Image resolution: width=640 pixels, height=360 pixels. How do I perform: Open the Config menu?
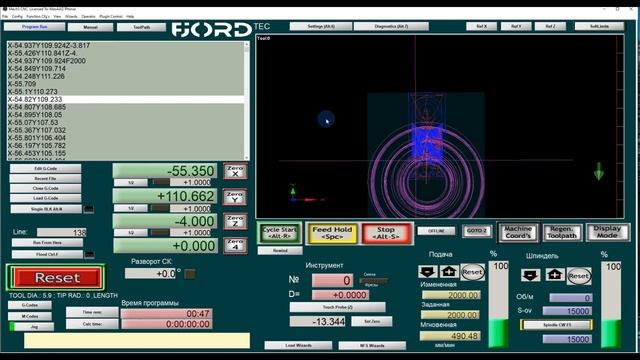pos(17,16)
